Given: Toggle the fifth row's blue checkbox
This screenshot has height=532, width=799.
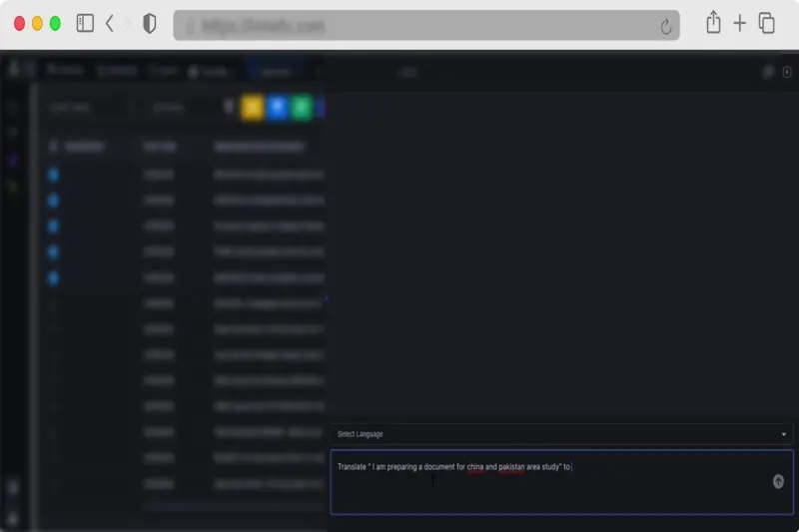Looking at the screenshot, I should point(54,277).
